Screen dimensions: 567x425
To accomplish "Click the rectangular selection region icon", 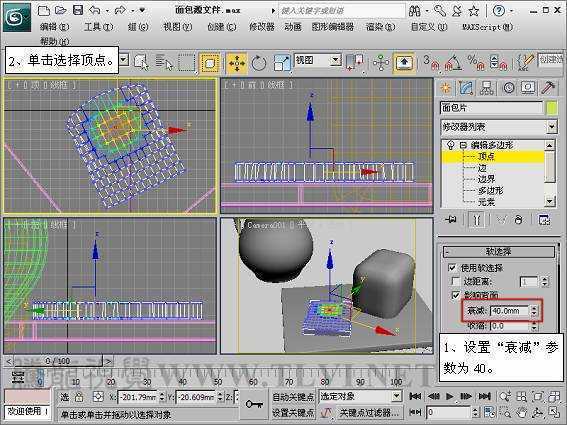I will point(187,62).
